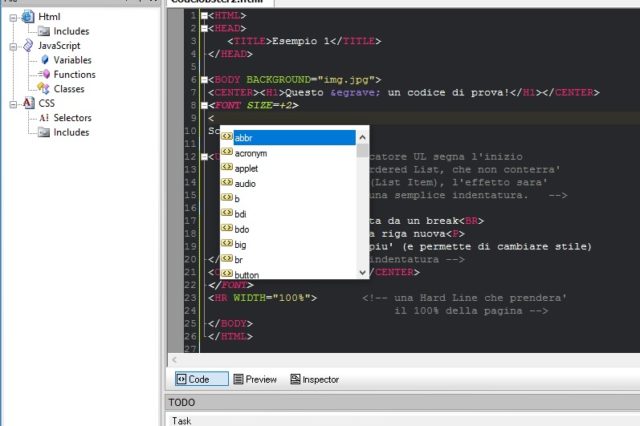Viewport: 640px width, 426px height.
Task: Click autocomplete scrollbar up arrow
Action: click(x=362, y=138)
